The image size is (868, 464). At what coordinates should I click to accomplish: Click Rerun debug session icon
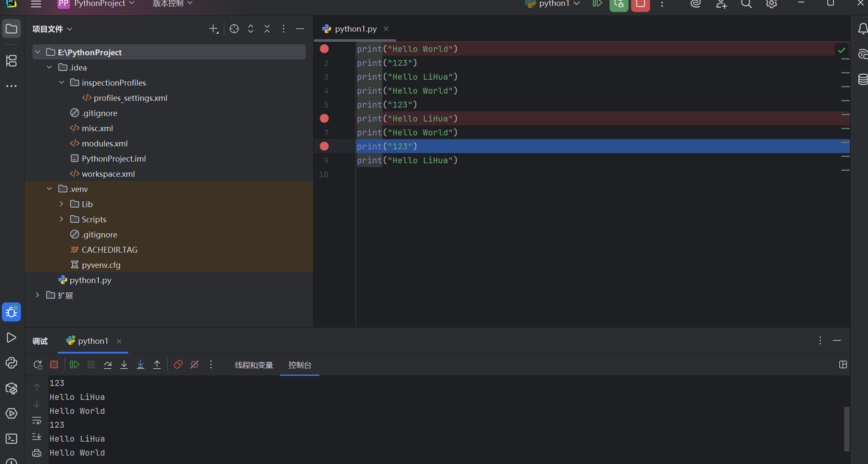tap(38, 364)
